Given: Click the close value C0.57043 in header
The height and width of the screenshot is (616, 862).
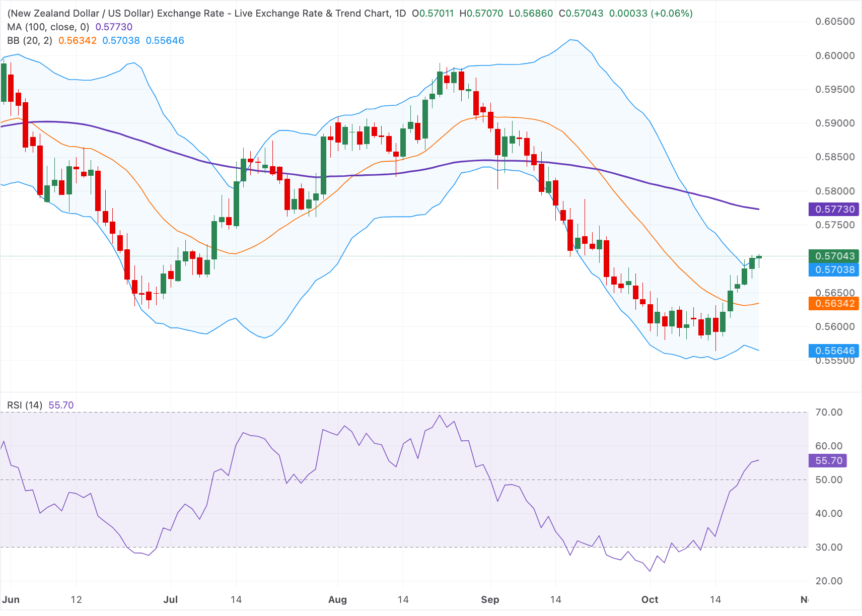Looking at the screenshot, I should point(581,13).
